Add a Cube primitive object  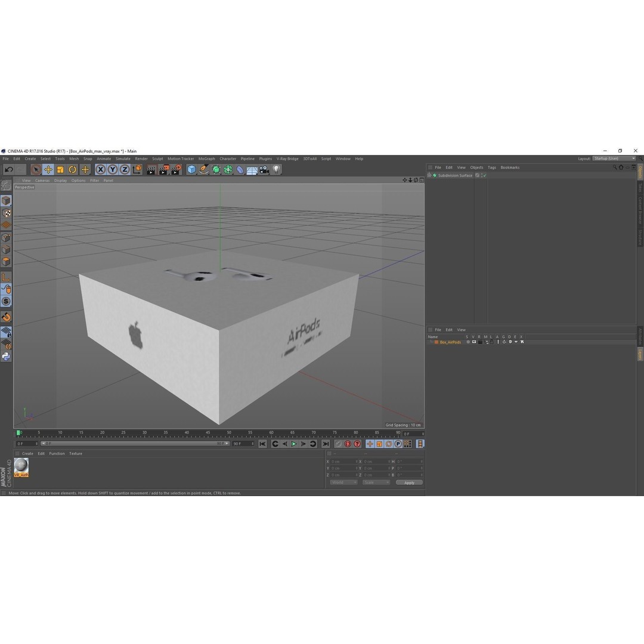(x=192, y=169)
